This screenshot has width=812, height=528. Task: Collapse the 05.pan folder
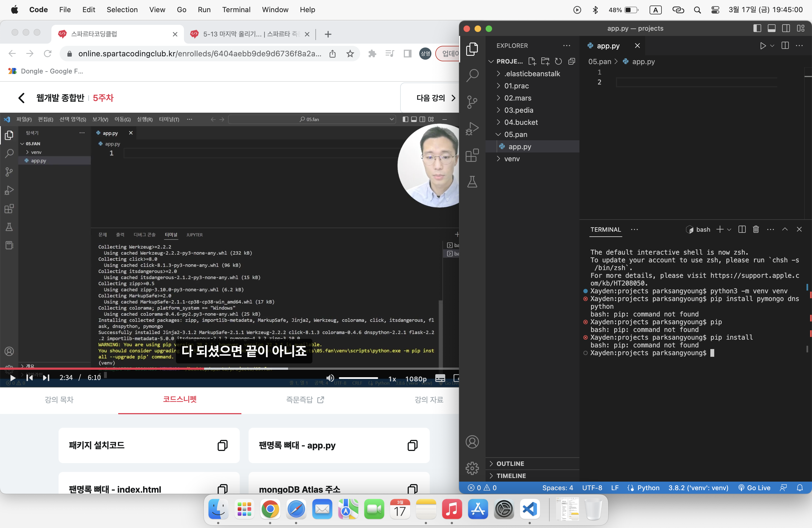[x=532, y=135]
